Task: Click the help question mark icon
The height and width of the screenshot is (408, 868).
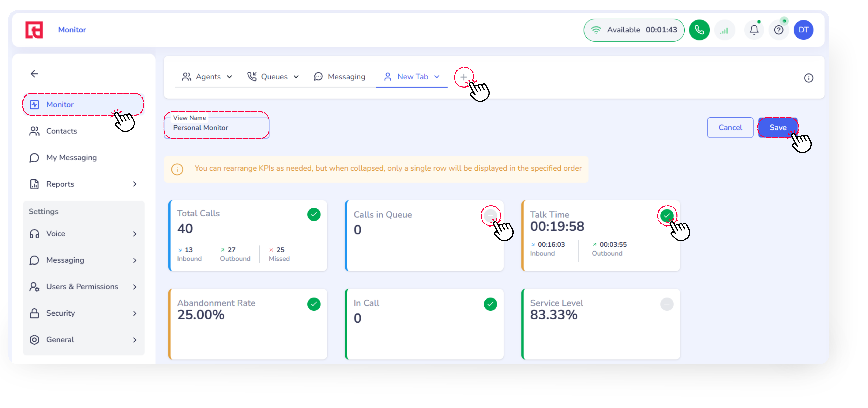Action: [x=778, y=30]
